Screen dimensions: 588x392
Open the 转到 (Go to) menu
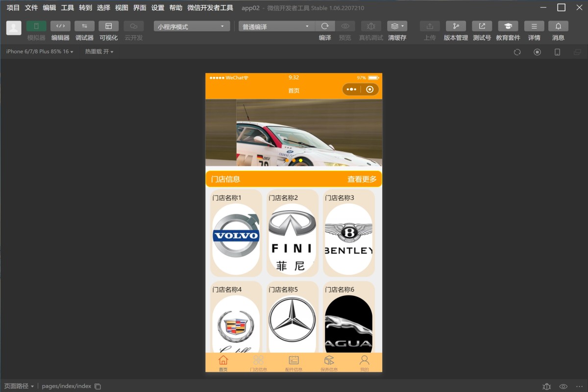pyautogui.click(x=85, y=8)
